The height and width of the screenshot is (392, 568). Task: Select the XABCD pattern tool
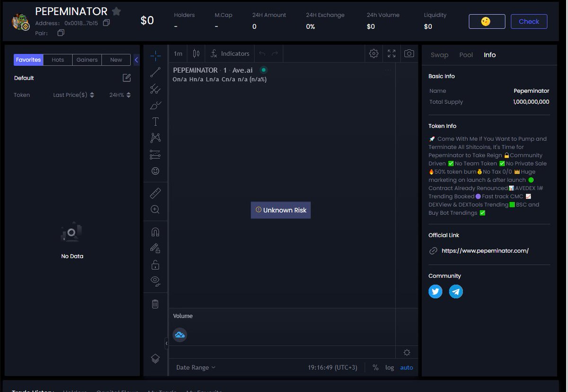tap(155, 138)
